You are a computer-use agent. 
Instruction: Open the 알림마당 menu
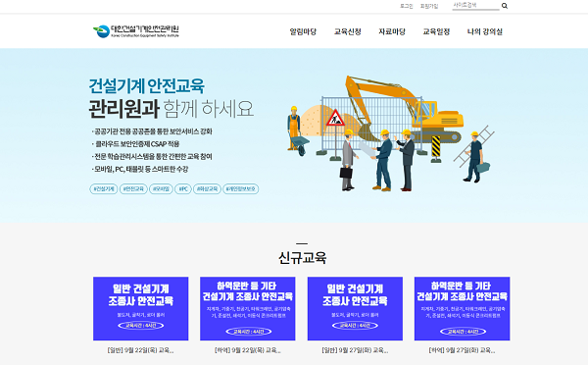pyautogui.click(x=303, y=31)
